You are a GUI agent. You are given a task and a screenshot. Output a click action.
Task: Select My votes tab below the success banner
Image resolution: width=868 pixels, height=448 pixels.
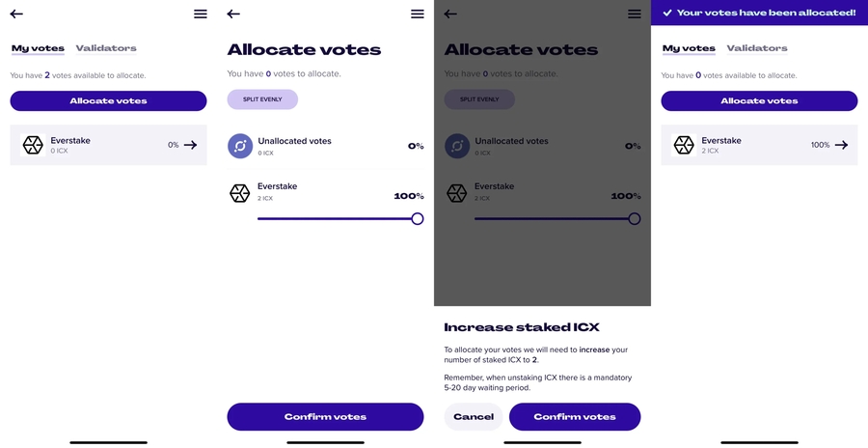click(689, 48)
